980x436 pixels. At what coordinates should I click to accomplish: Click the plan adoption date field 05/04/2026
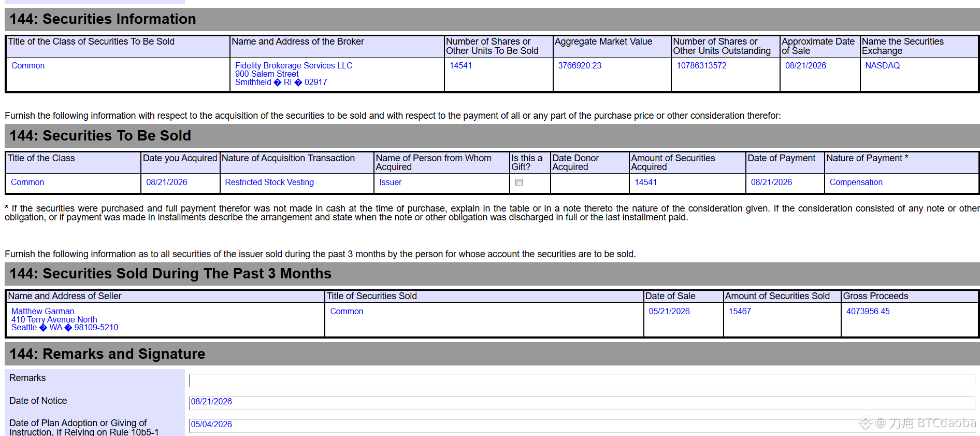(582, 426)
